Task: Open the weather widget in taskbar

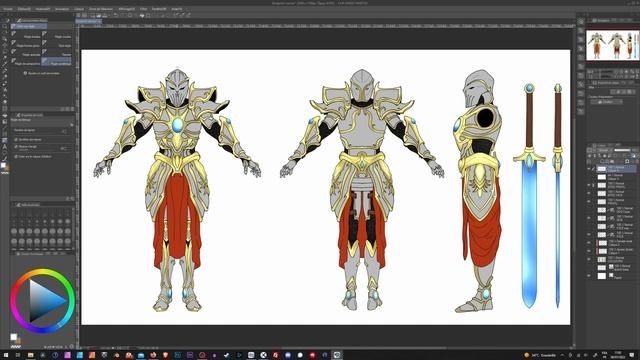Action: tap(540, 355)
